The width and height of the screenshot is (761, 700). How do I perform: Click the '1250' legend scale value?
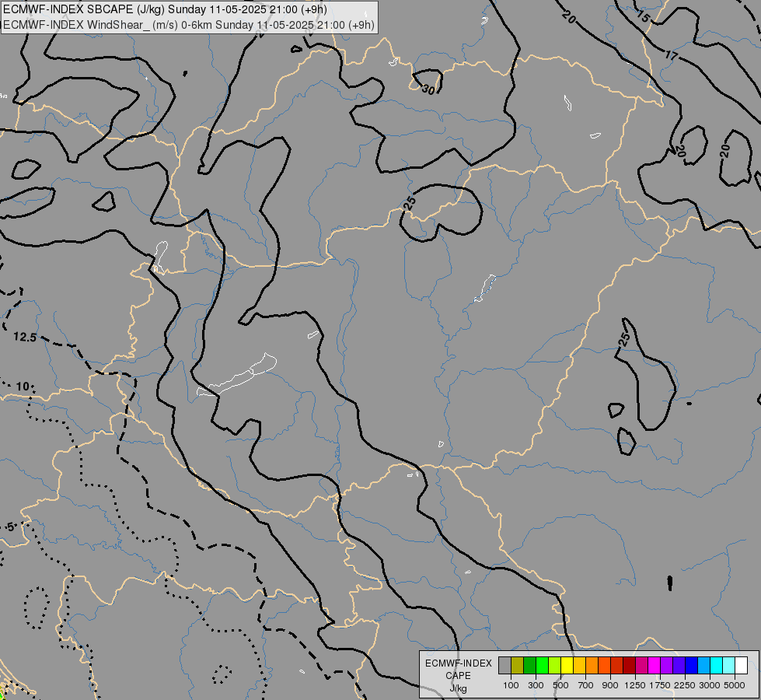[635, 685]
